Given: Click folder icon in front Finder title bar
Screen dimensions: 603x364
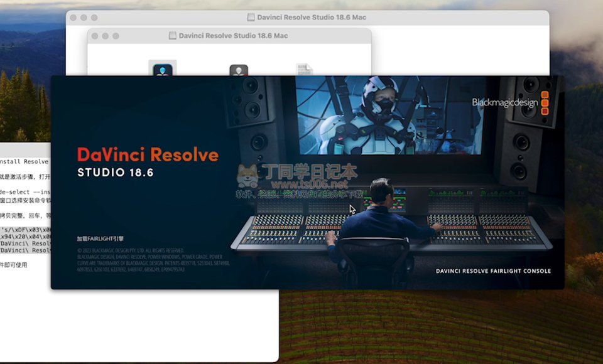Looking at the screenshot, I should click(x=173, y=36).
